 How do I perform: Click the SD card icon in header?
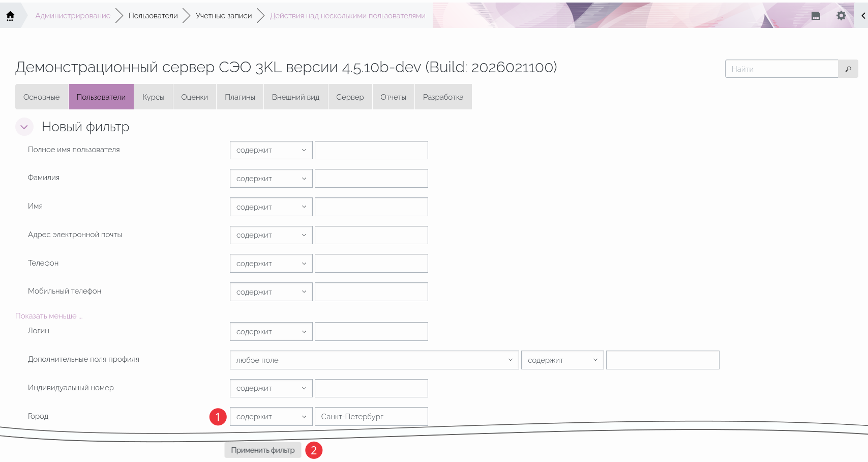[816, 16]
